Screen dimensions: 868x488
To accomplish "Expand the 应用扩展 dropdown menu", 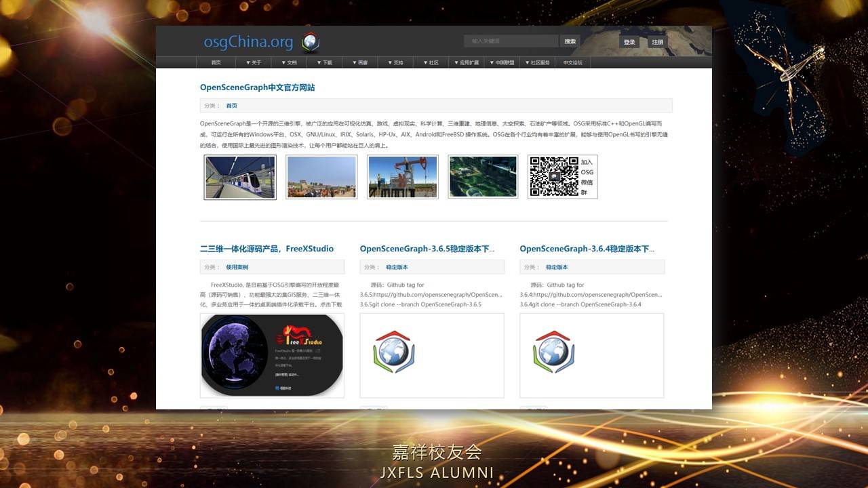I will tap(467, 62).
